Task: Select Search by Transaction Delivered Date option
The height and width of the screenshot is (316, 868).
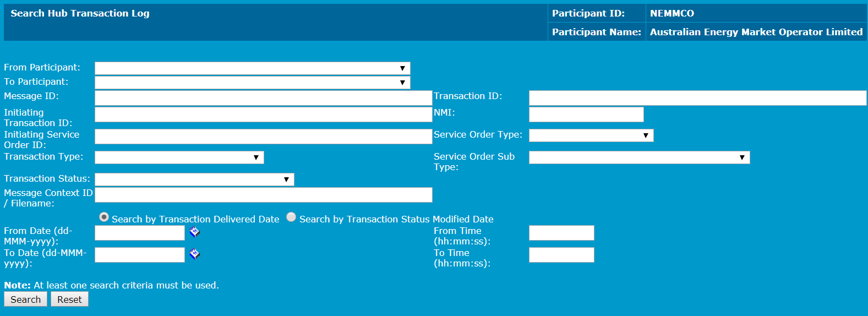Action: [x=104, y=217]
